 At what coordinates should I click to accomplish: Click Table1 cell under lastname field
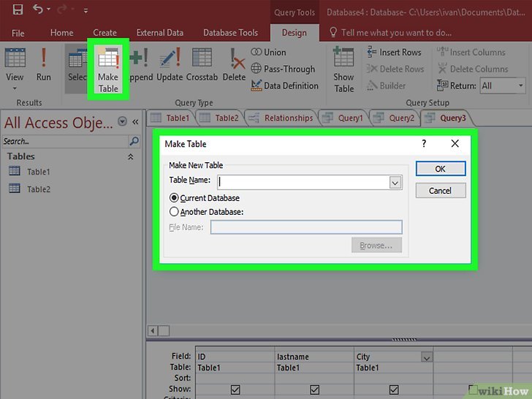[x=314, y=368]
